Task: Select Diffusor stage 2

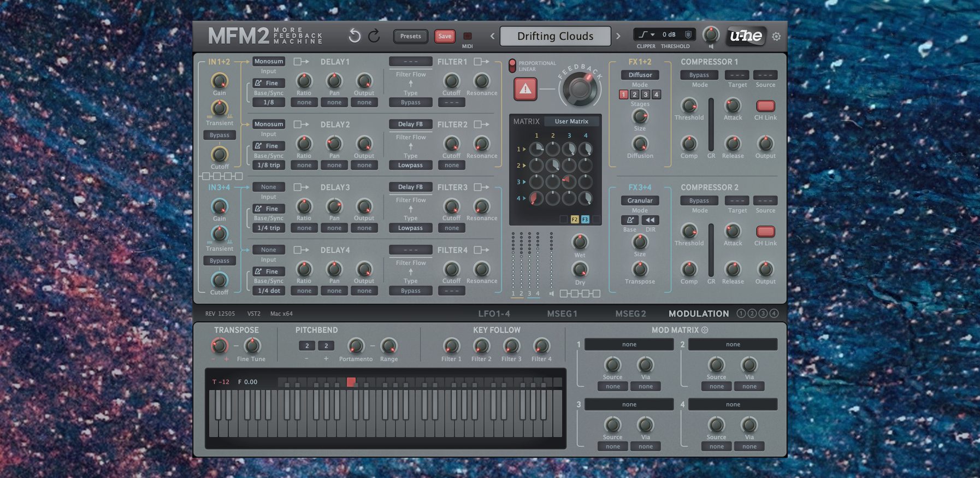Action: [634, 95]
